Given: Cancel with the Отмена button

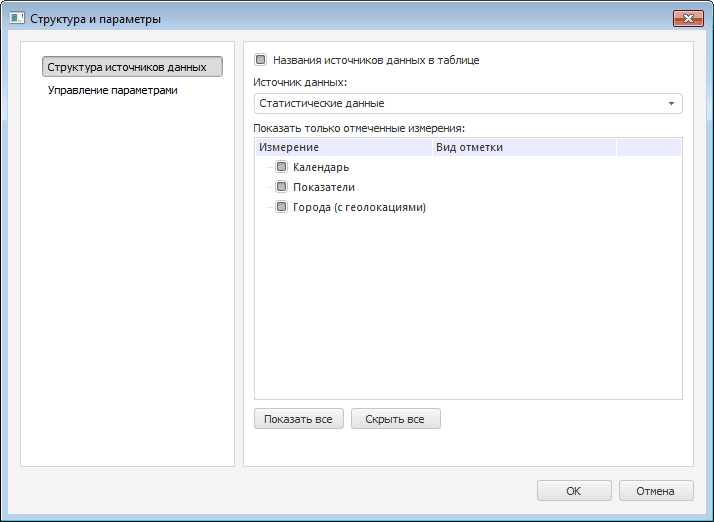Looking at the screenshot, I should (x=656, y=491).
